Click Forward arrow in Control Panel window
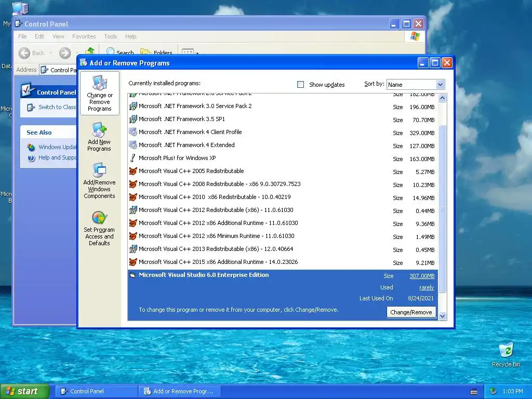Screen dimensions: 532x399 (x=65, y=53)
